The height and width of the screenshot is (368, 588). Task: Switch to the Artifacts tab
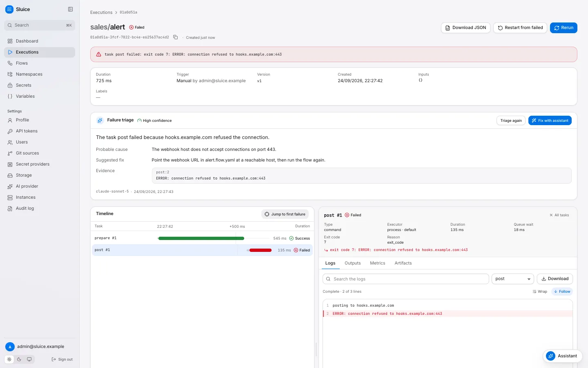coord(403,263)
